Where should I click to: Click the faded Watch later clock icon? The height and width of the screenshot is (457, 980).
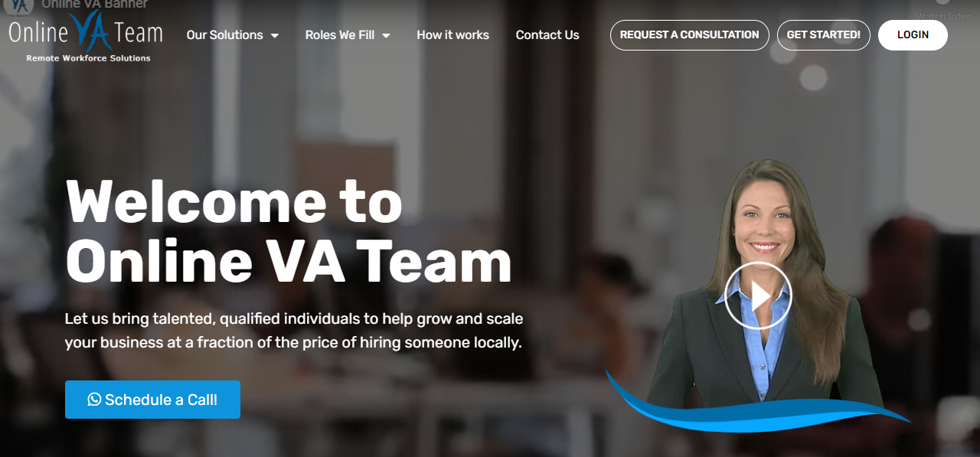(944, 3)
